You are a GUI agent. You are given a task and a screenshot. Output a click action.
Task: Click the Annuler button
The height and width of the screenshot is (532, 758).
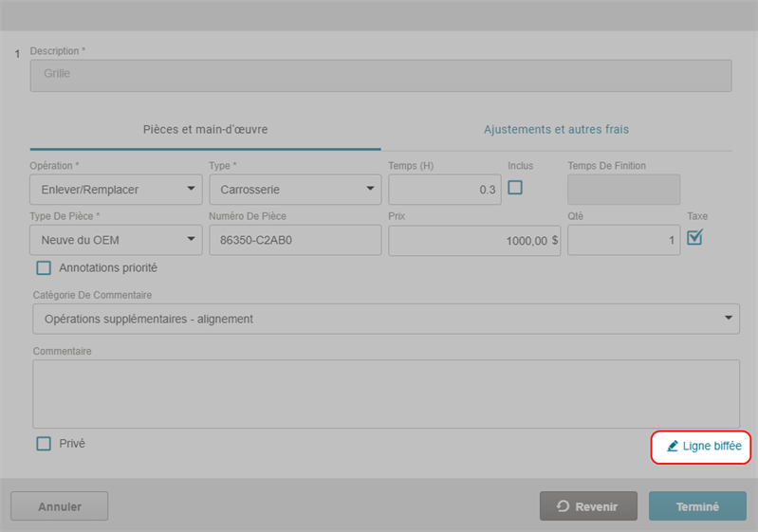tap(59, 506)
